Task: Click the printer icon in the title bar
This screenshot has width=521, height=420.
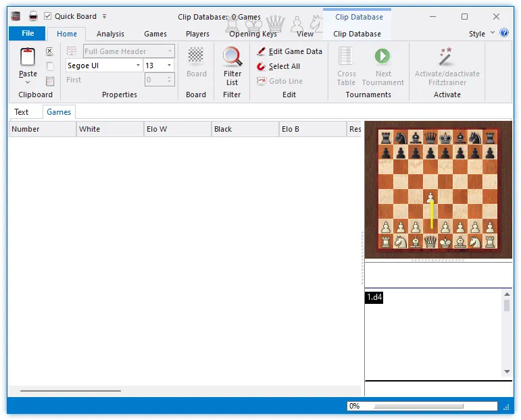Action: 33,16
